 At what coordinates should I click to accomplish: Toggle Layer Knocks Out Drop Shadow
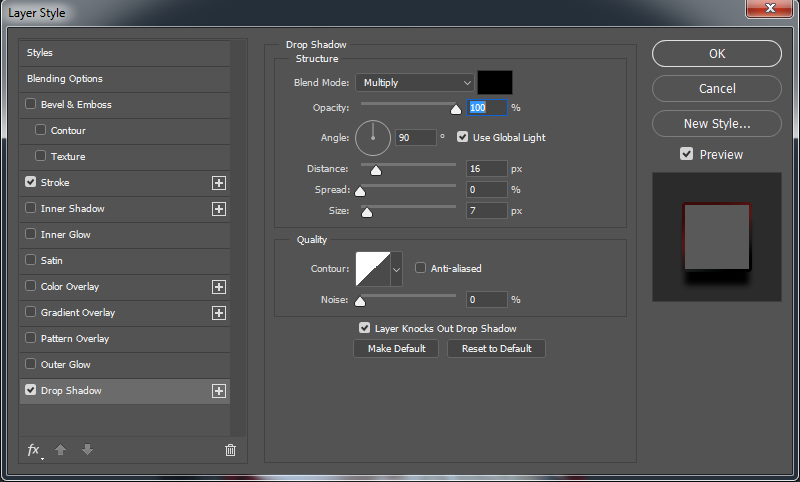point(364,327)
